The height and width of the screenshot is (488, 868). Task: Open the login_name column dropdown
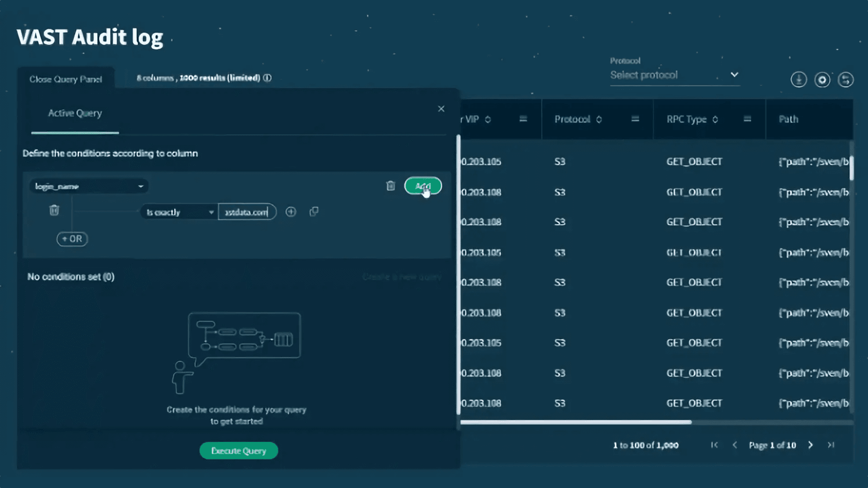click(x=89, y=186)
